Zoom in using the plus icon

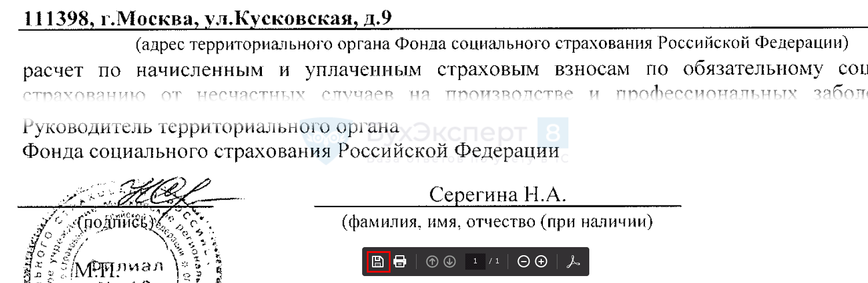pos(541,262)
